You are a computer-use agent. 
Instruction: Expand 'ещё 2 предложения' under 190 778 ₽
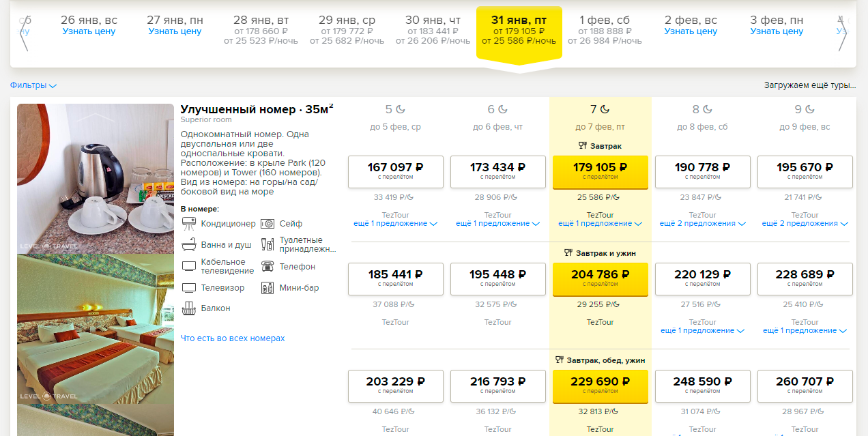(702, 224)
